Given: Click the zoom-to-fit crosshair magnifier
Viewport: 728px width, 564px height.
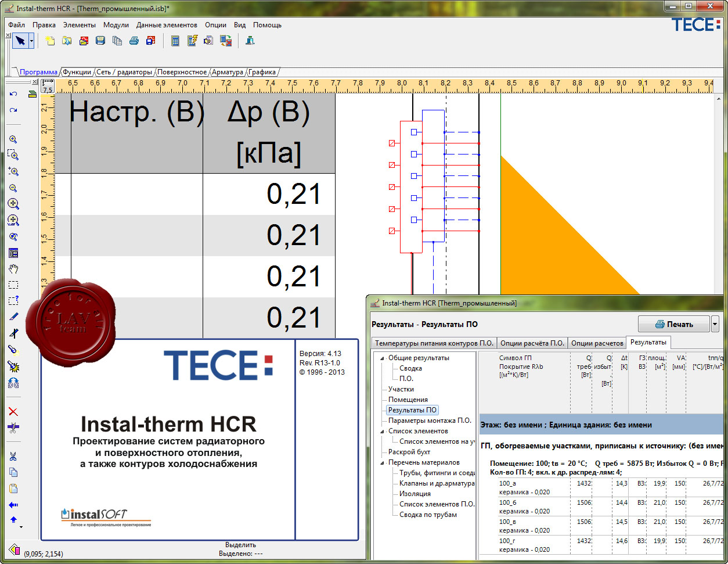Looking at the screenshot, I should pyautogui.click(x=13, y=204).
